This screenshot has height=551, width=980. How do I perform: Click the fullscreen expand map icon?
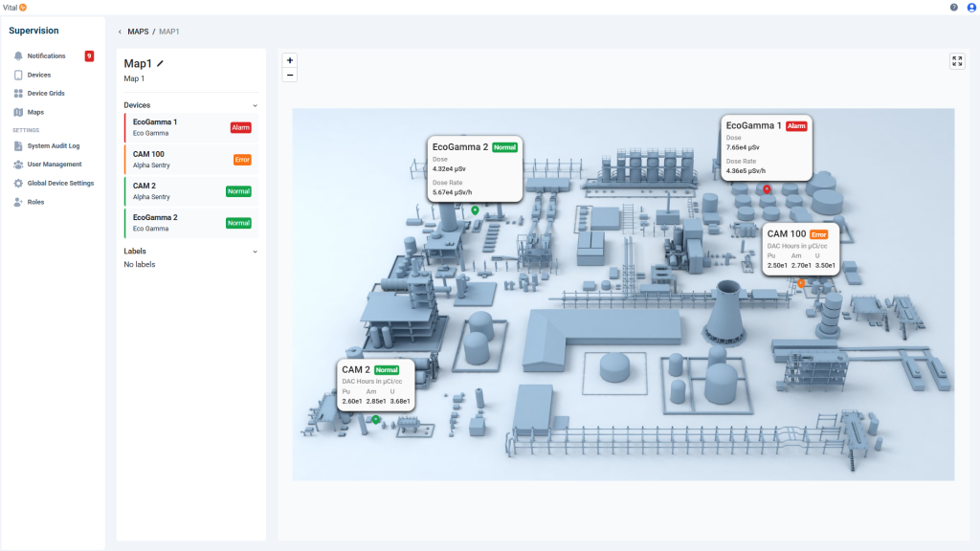click(957, 61)
